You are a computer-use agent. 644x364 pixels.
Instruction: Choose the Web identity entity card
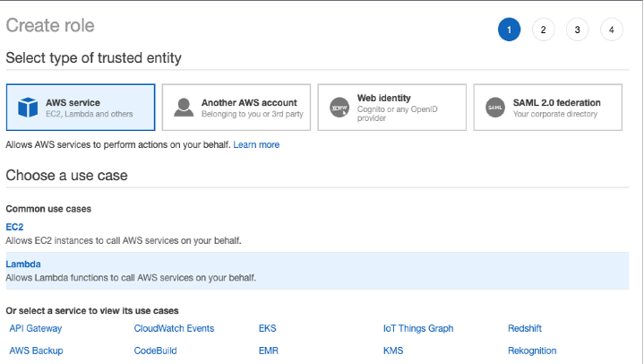[391, 108]
